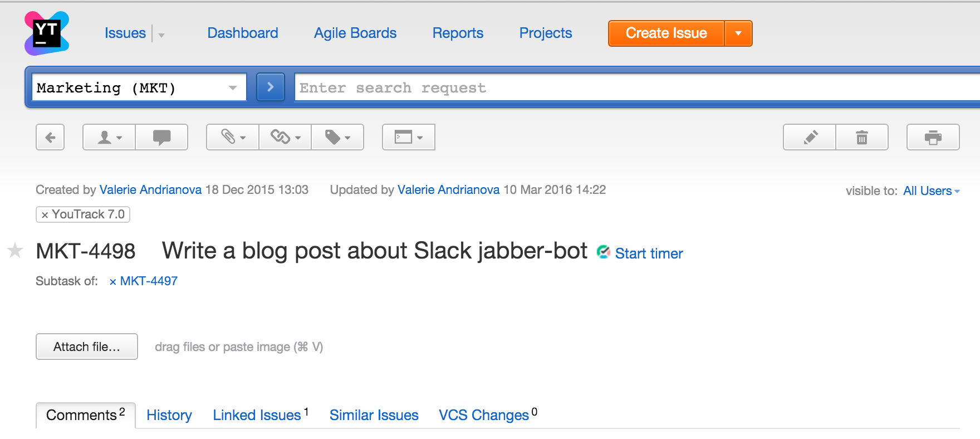Open the tag icon menu
The height and width of the screenshot is (439, 980).
click(337, 137)
